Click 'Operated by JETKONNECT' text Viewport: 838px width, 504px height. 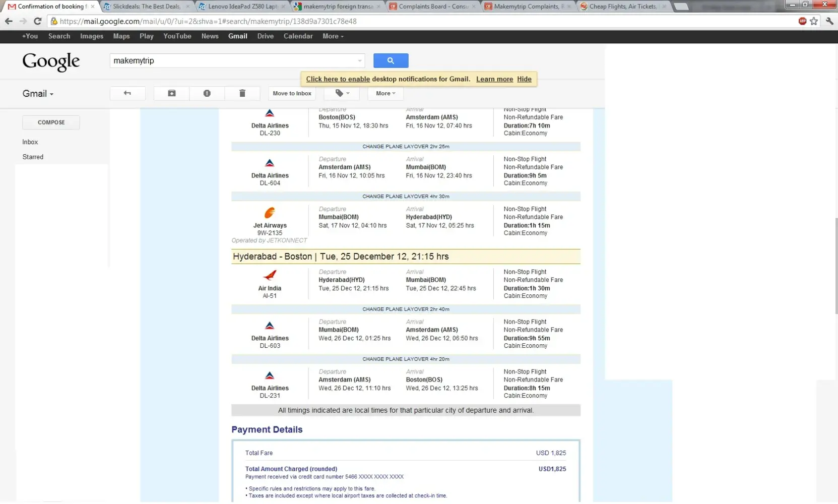[x=269, y=240]
